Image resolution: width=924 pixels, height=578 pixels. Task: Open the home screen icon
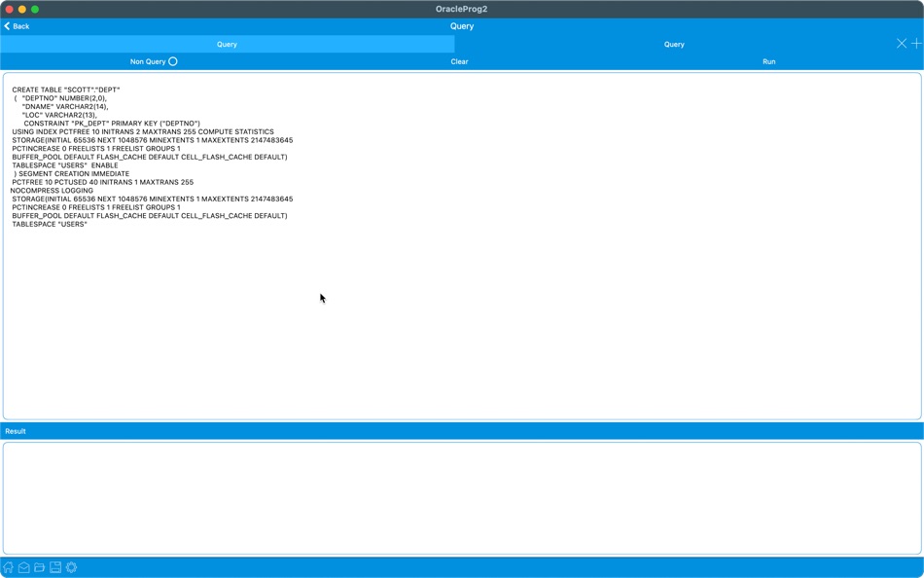tap(9, 567)
